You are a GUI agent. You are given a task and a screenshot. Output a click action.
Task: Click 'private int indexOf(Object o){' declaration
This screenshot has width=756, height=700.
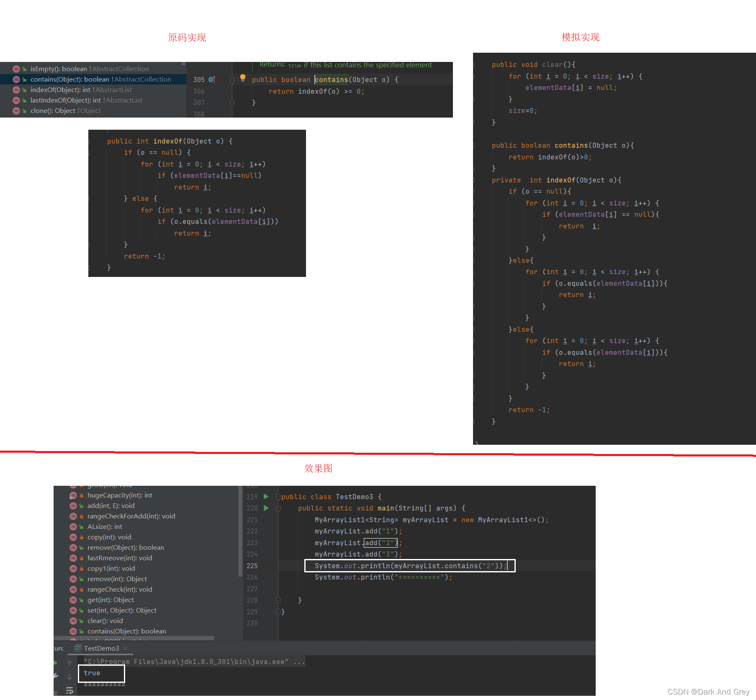click(557, 180)
